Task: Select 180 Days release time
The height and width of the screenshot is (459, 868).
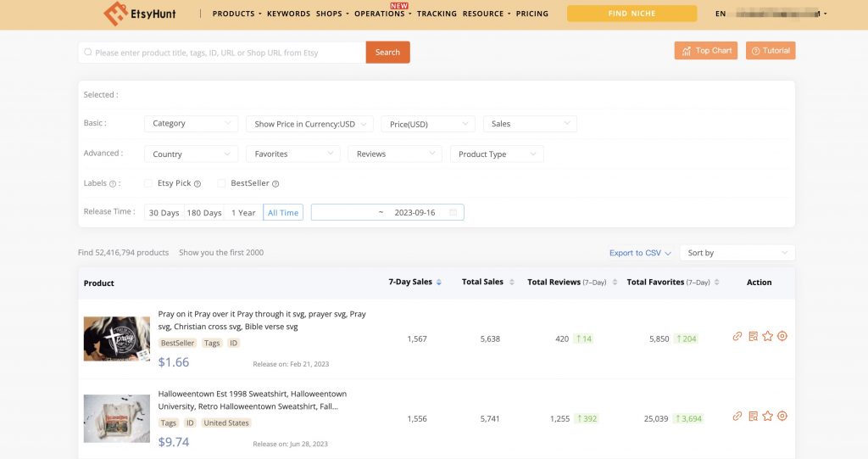Action: [x=203, y=212]
